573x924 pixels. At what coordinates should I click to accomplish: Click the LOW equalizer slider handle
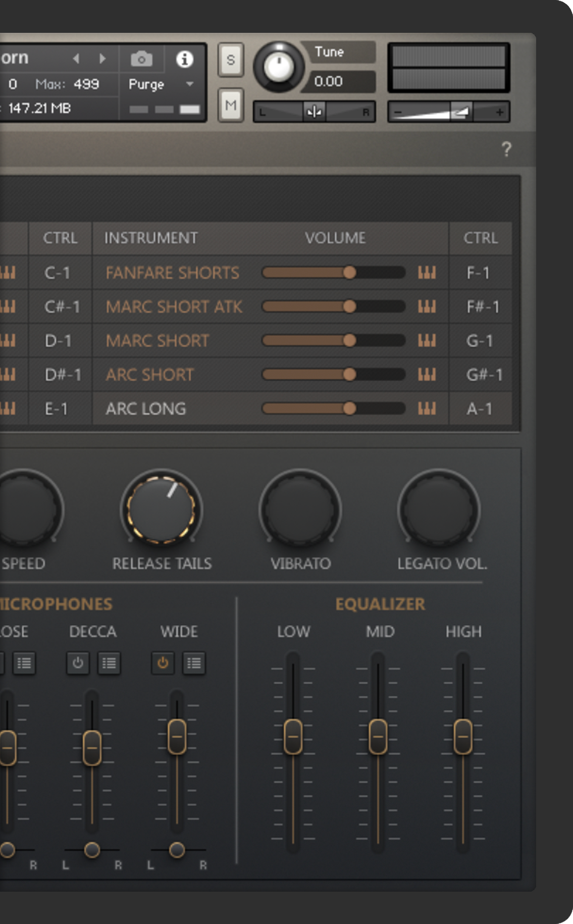(293, 737)
